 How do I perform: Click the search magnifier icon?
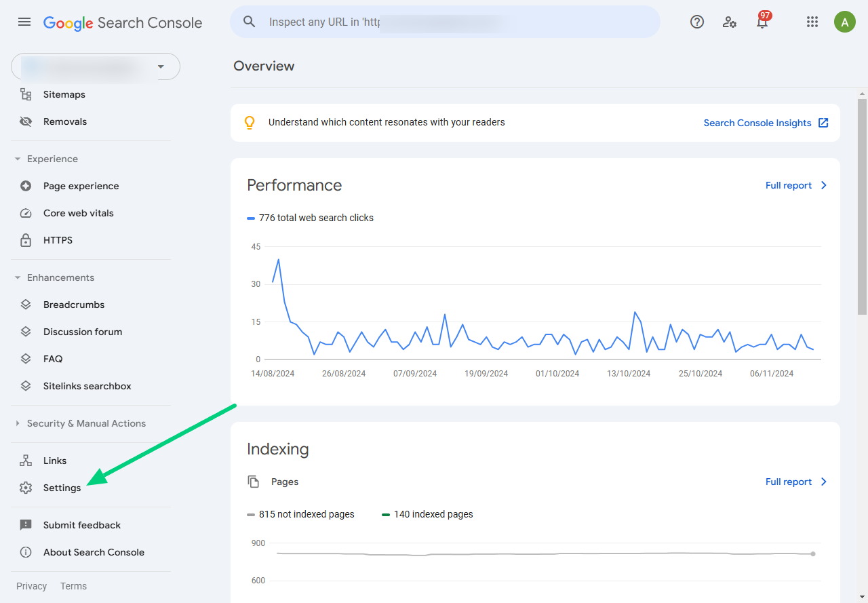click(250, 22)
